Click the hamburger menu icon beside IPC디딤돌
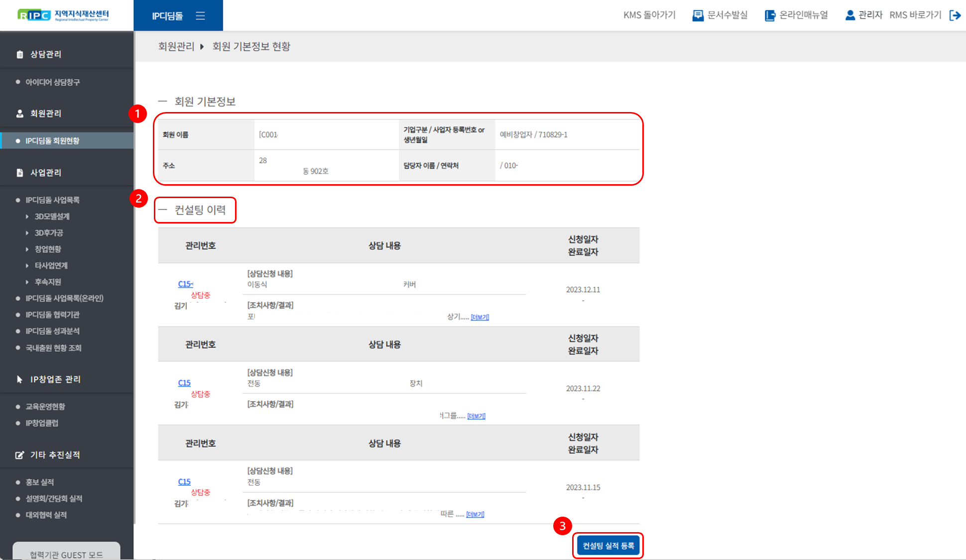The width and height of the screenshot is (966, 560). 200,16
